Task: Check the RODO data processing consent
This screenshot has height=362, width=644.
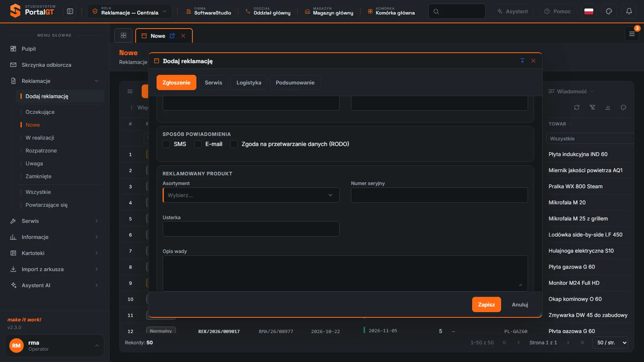Action: 234,144
